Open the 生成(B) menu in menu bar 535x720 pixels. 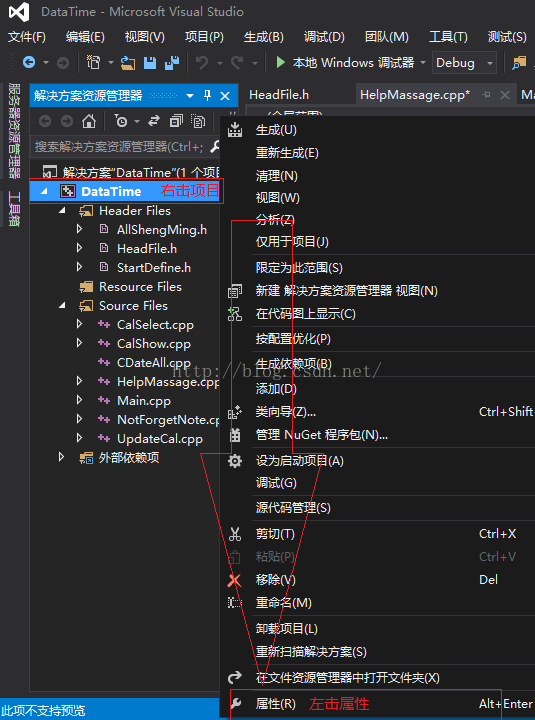pos(264,37)
